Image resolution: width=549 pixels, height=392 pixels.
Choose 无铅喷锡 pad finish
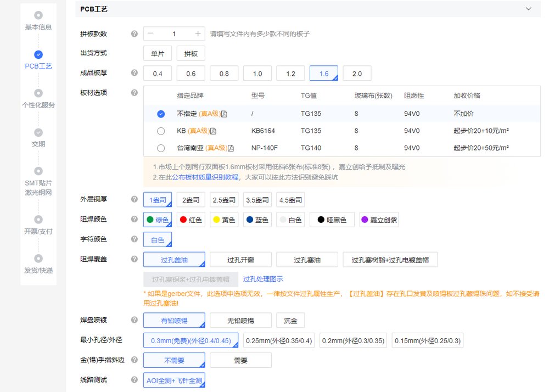click(x=240, y=320)
